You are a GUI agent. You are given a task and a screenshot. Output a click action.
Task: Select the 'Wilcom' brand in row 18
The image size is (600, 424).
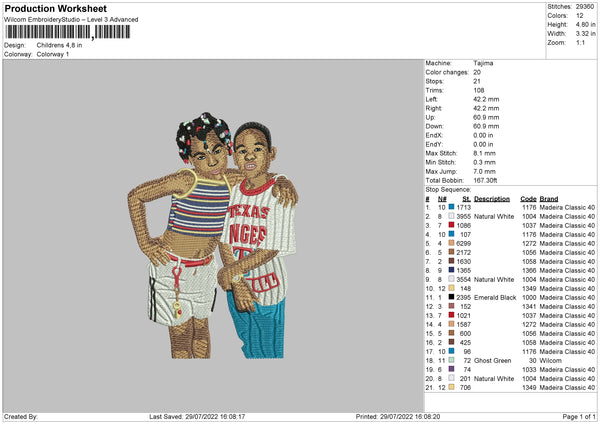point(551,360)
